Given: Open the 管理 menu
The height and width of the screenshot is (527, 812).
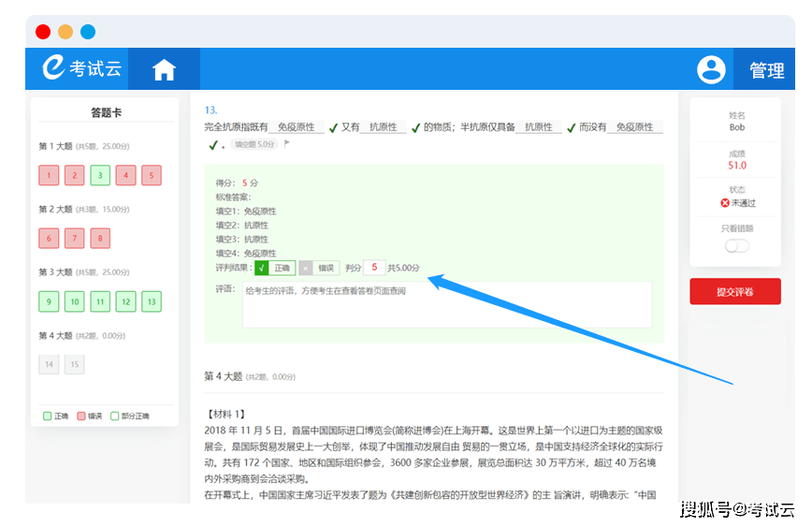Looking at the screenshot, I should [766, 70].
